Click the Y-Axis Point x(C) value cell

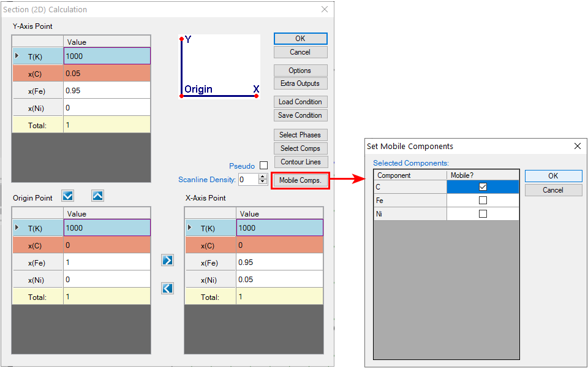[107, 74]
